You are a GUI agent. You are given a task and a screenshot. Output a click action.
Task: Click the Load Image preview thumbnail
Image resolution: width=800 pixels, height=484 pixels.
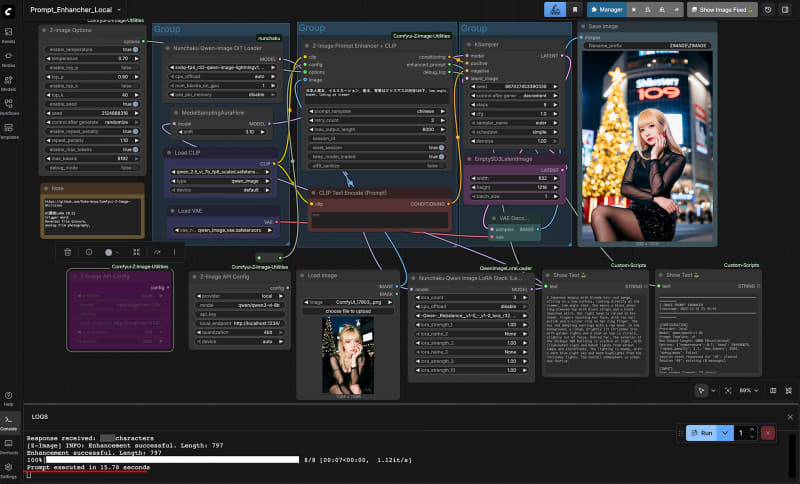pos(348,355)
